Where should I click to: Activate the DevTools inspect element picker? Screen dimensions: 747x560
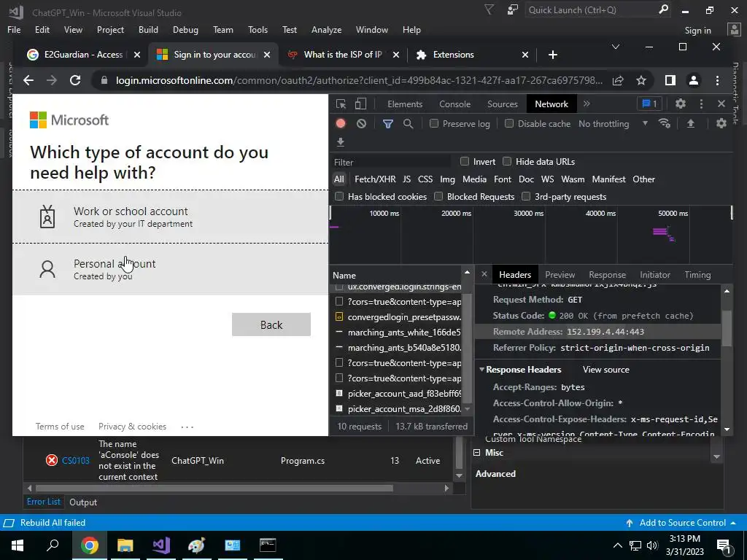click(341, 104)
